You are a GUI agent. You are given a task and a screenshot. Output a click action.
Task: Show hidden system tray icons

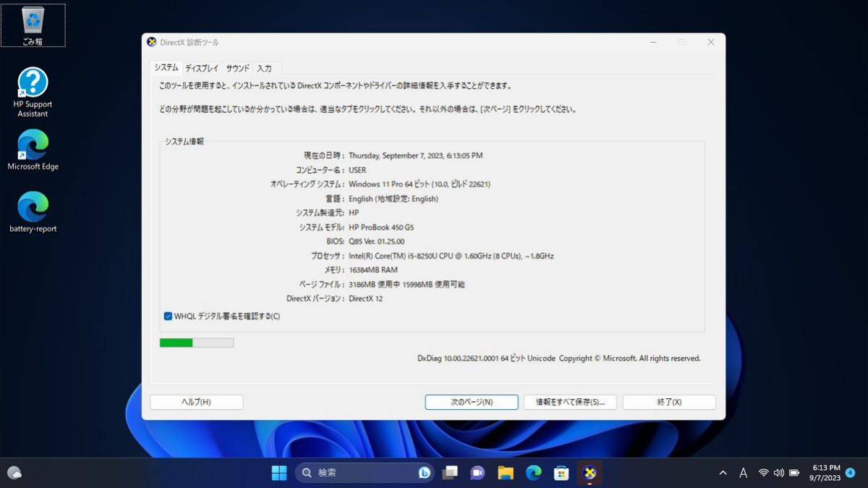pos(723,473)
